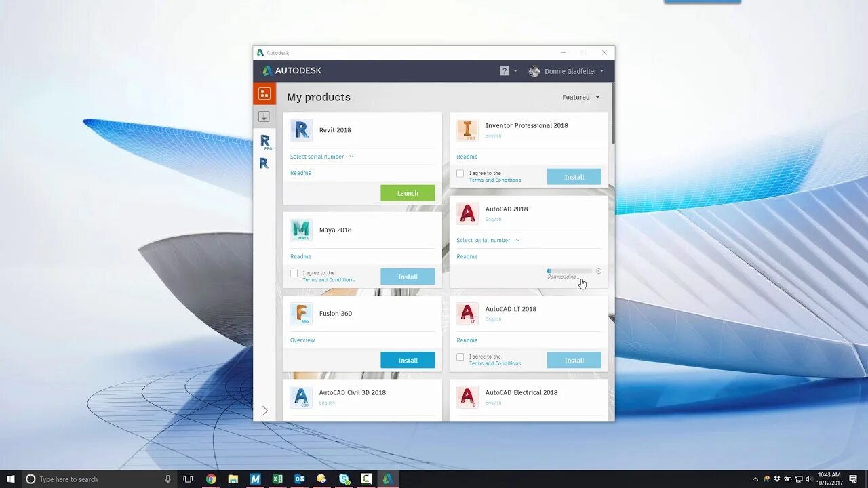Open the notification action center
This screenshot has width=868, height=488.
(x=853, y=479)
